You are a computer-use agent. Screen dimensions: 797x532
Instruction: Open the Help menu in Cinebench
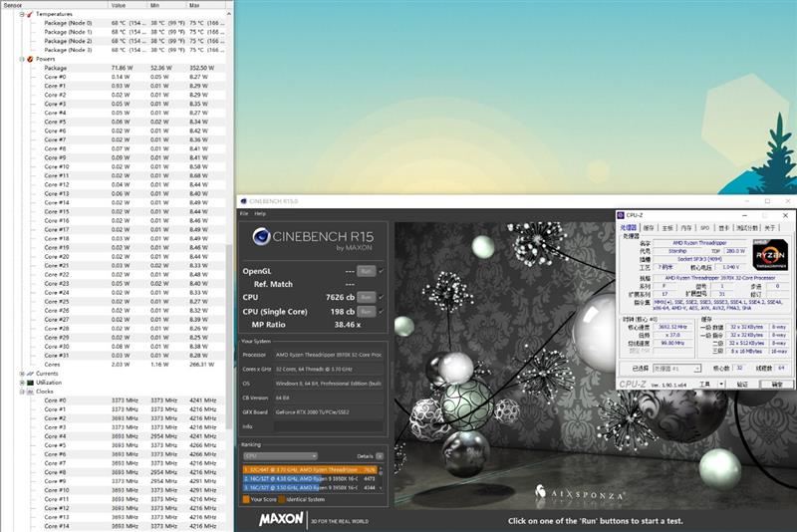[260, 214]
